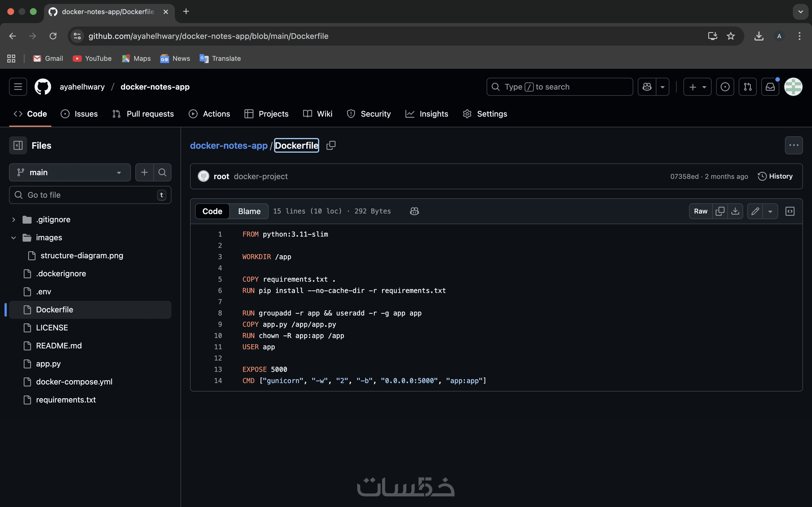Open the commit History link
This screenshot has width=812, height=507.
775,176
